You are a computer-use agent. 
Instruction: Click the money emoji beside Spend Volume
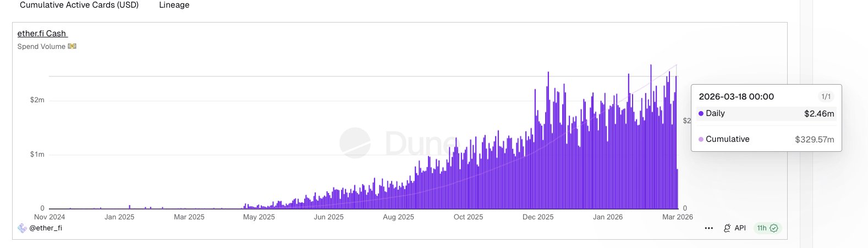(72, 46)
